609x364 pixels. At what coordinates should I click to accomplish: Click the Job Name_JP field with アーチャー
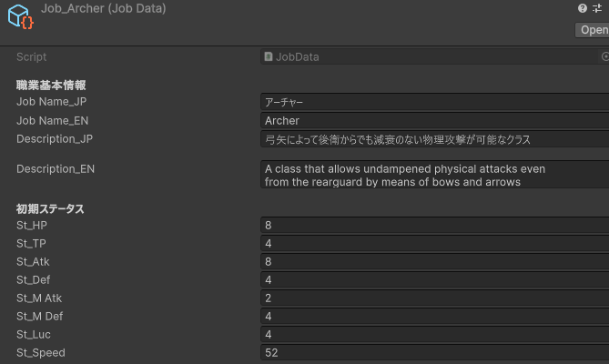(x=434, y=102)
